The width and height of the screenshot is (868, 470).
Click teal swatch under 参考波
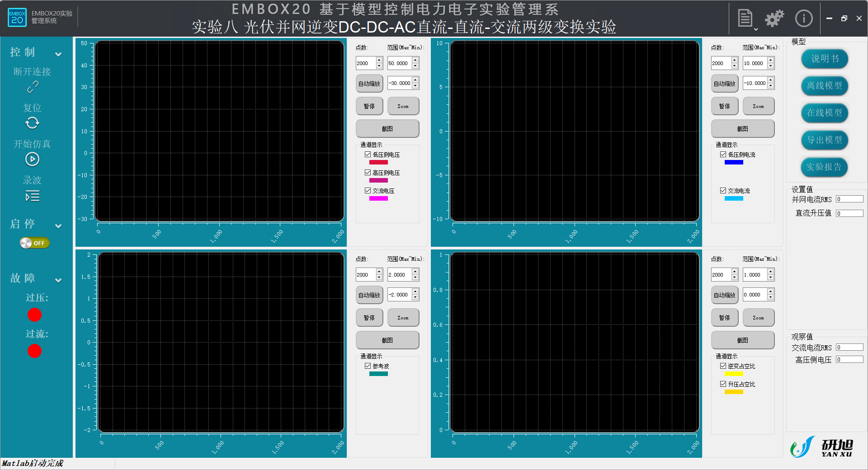(x=378, y=374)
